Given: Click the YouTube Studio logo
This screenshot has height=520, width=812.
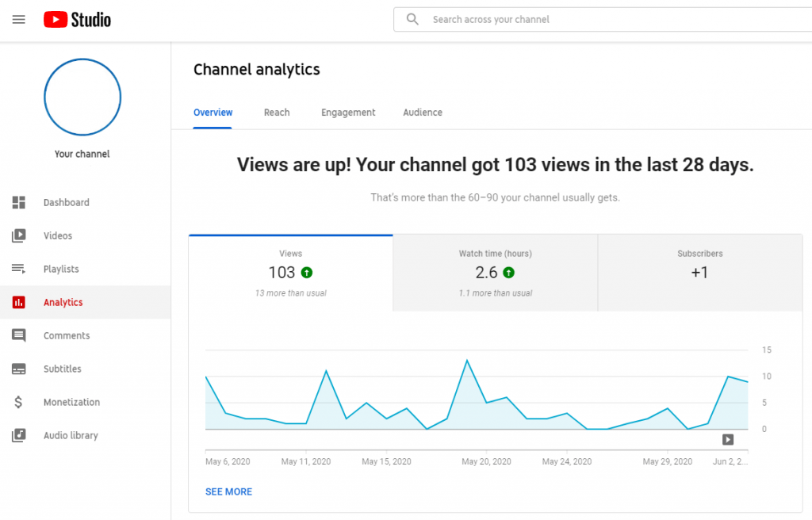Looking at the screenshot, I should pyautogui.click(x=76, y=19).
